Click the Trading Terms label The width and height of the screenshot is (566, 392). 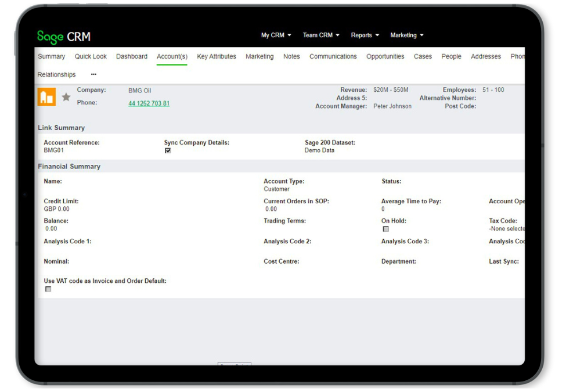[x=285, y=221]
